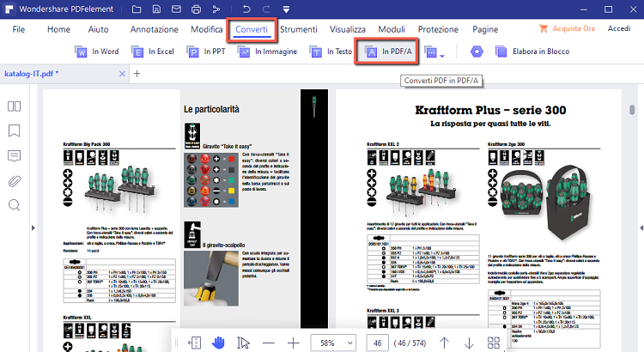Open the Aiuto tab
Viewport: 644px width, 352px height.
pyautogui.click(x=98, y=29)
